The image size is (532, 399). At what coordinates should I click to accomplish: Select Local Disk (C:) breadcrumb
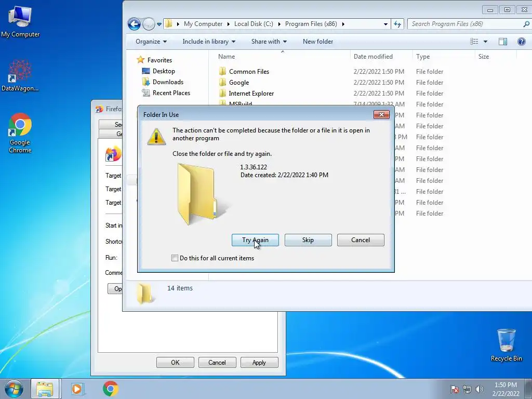click(254, 24)
